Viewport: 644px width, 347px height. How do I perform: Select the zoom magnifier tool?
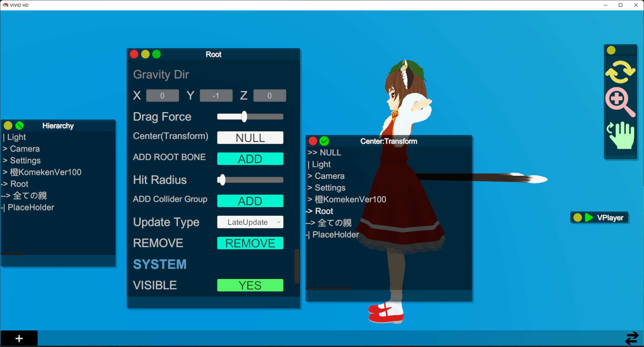point(620,102)
